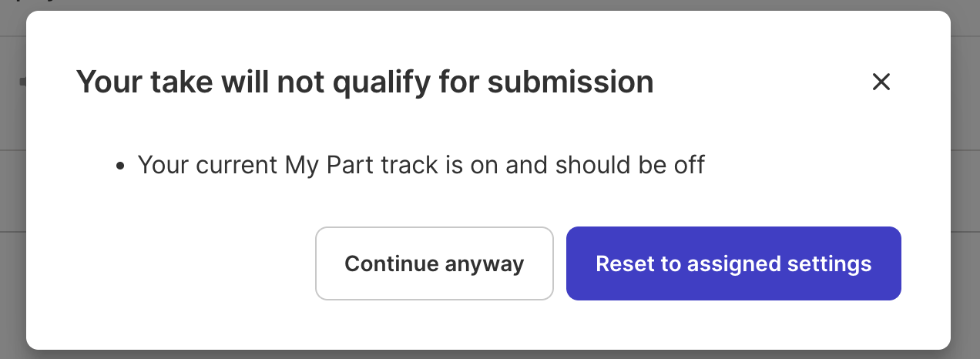Click the My Part track warning message
The height and width of the screenshot is (359, 980).
tap(421, 165)
